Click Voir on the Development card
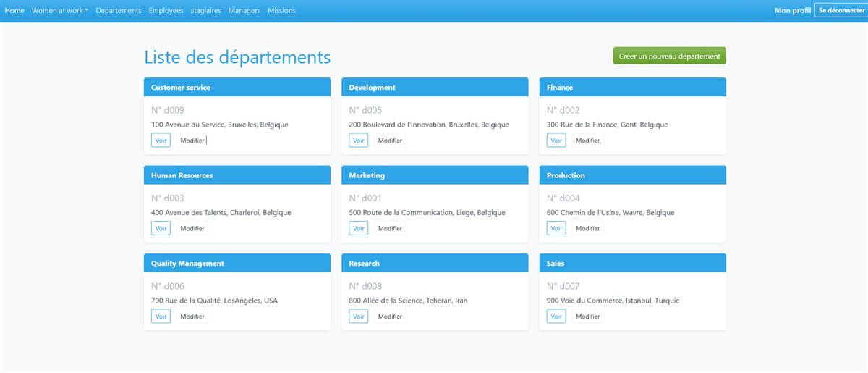 click(x=358, y=141)
